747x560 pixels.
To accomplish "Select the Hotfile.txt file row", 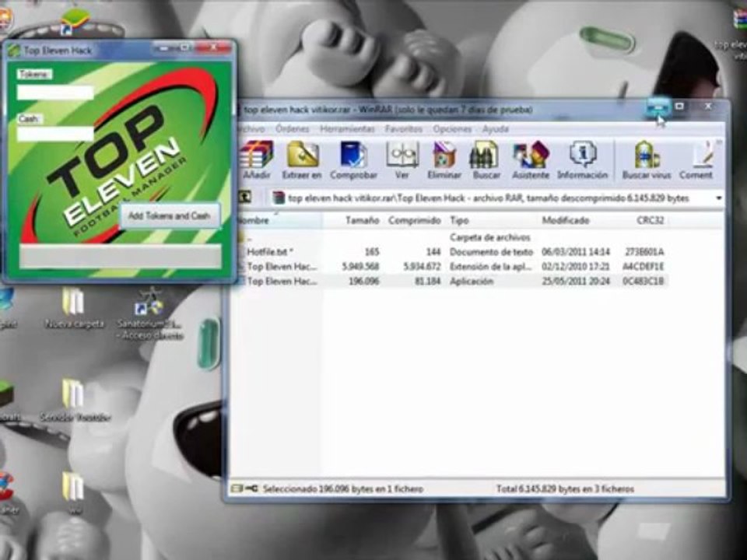I will pyautogui.click(x=451, y=252).
